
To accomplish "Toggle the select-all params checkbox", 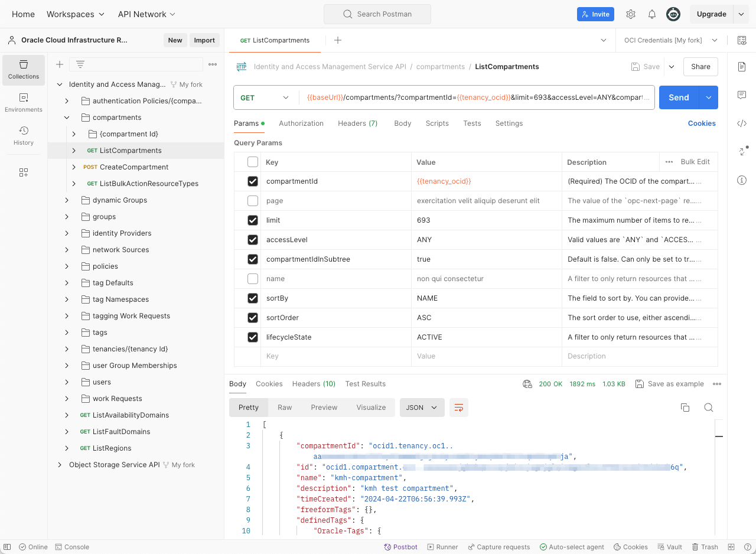I will pyautogui.click(x=253, y=162).
